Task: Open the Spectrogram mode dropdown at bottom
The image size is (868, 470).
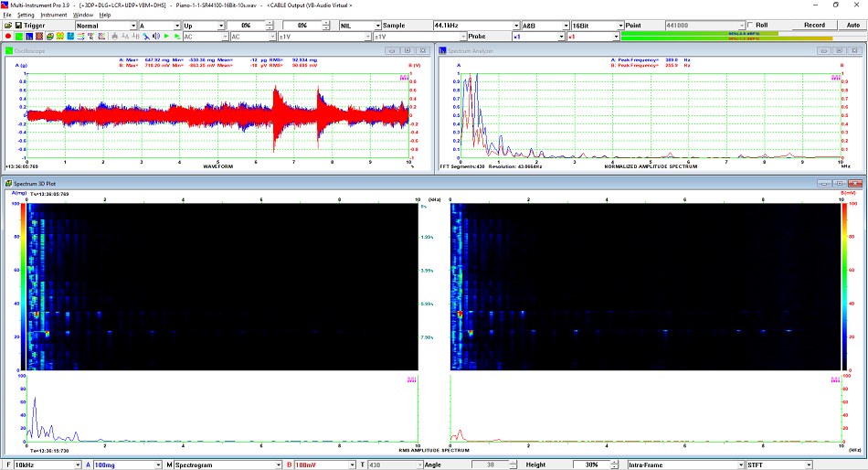Action: click(x=278, y=465)
